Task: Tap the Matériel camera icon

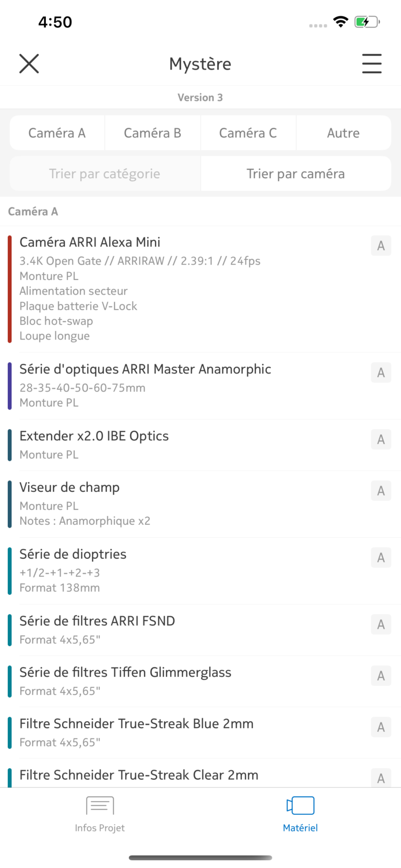Action: click(300, 806)
